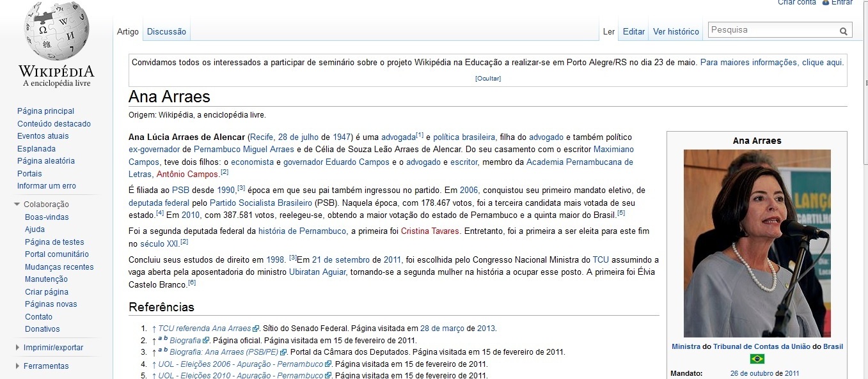Click the Brazil flag icon in infobox
Viewport: 868px width, 379px height.
tap(757, 359)
